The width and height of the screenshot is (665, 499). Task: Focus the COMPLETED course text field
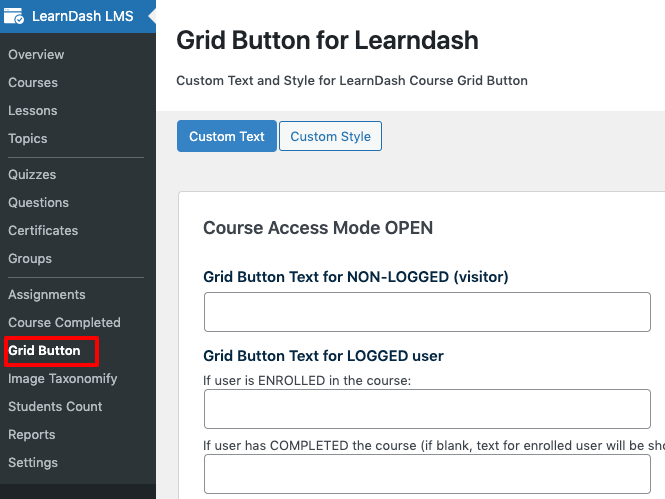(427, 474)
